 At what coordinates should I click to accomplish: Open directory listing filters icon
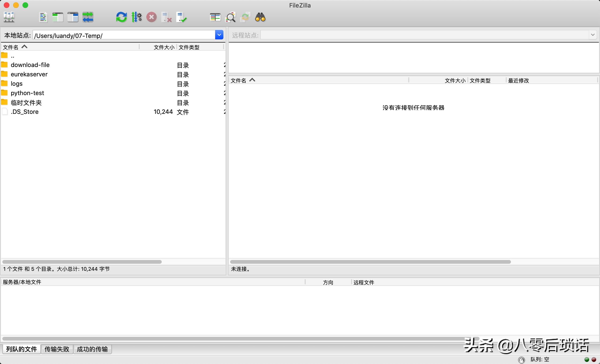pos(215,17)
